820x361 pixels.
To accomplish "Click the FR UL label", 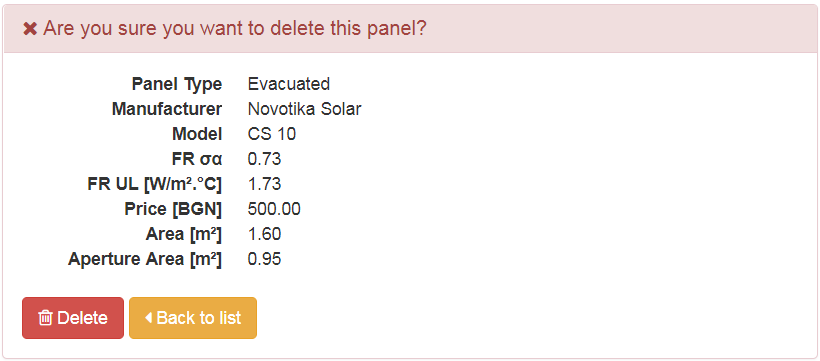I will pyautogui.click(x=154, y=184).
